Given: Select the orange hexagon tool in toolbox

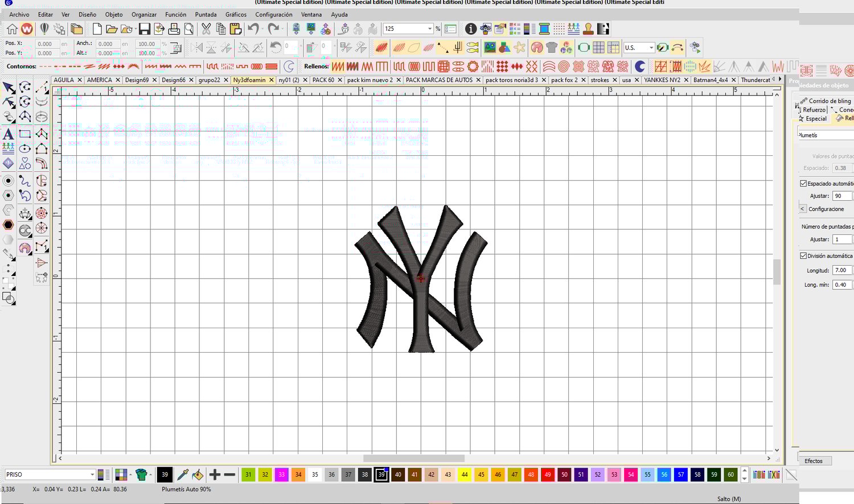Looking at the screenshot, I should pyautogui.click(x=9, y=225).
